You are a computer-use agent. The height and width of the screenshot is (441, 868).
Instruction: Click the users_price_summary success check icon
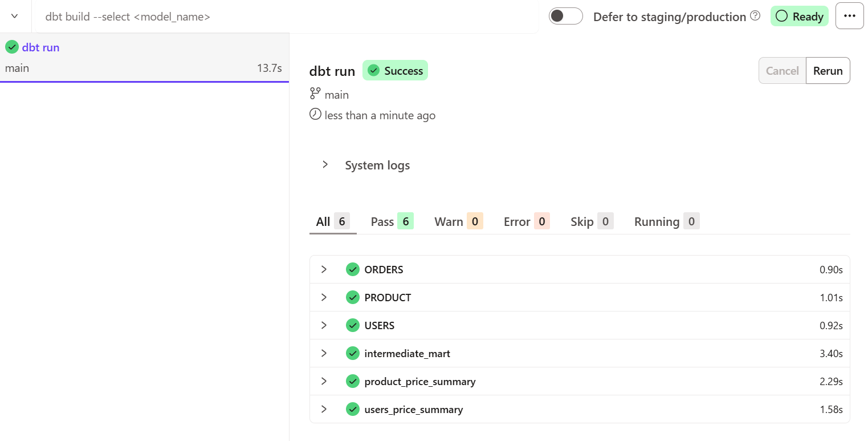click(353, 409)
